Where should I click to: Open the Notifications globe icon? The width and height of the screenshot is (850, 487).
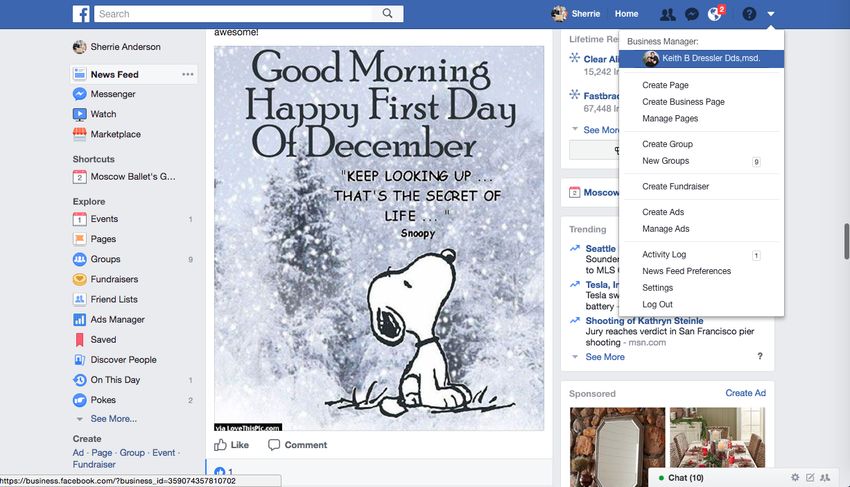pos(715,14)
